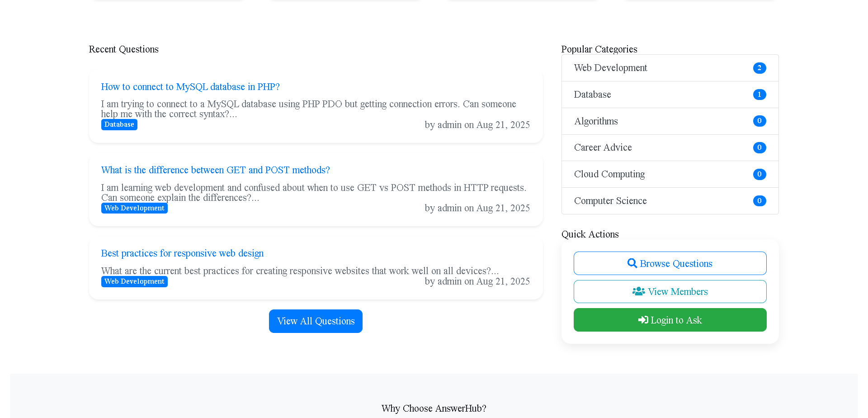This screenshot has height=418, width=868.
Task: Click the members group icon in View Members
Action: [638, 291]
